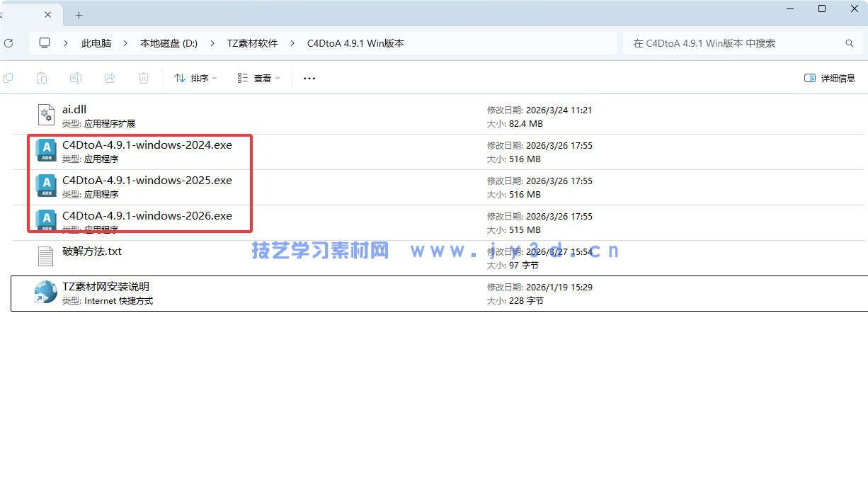Click the 应用程序扩展 type label
Viewport: 868px width, 500px height.
pyautogui.click(x=109, y=123)
